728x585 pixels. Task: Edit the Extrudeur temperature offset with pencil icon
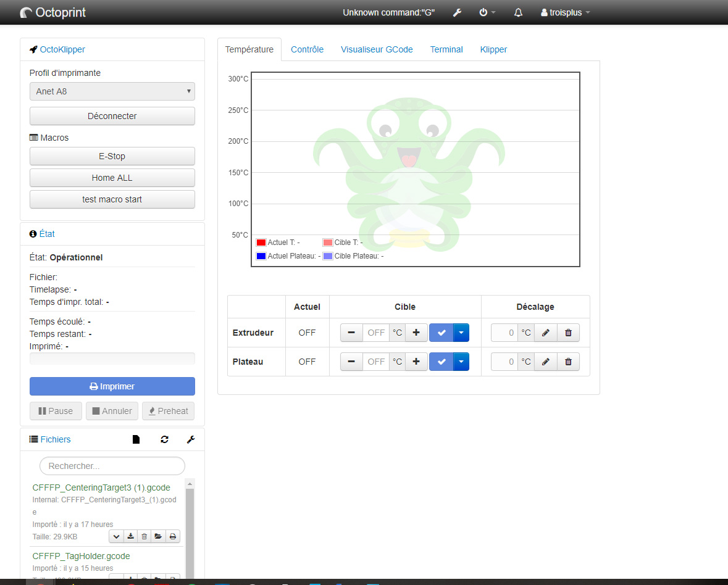click(x=545, y=332)
